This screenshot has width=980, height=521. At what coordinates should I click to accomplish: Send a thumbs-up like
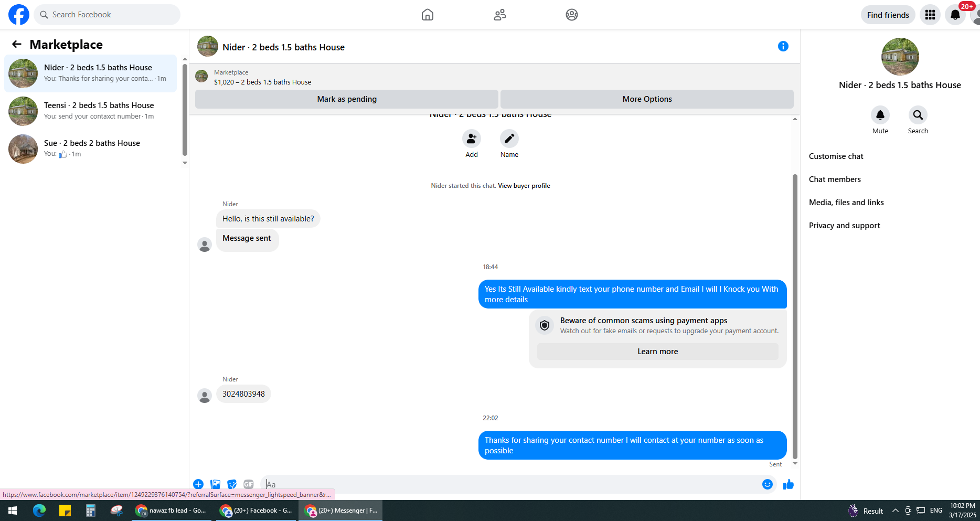pos(789,484)
